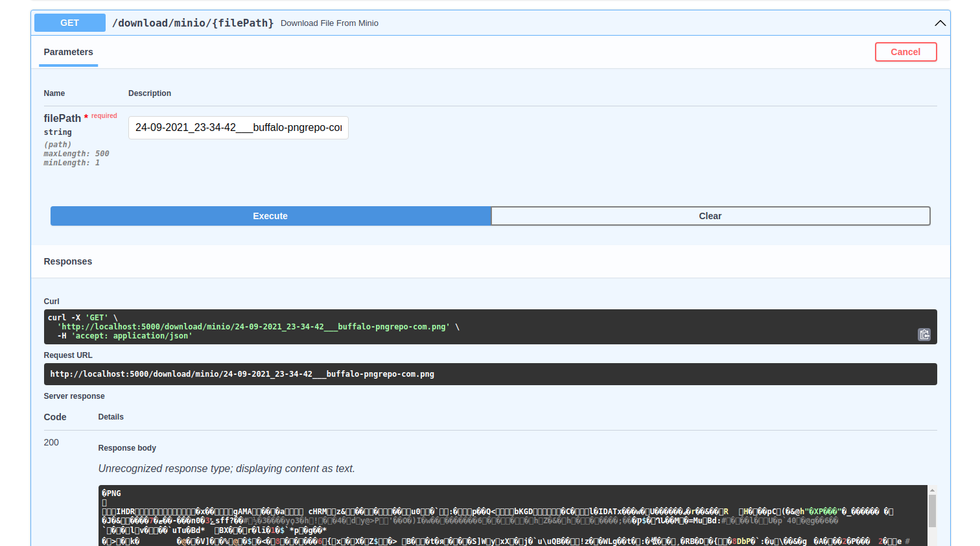Select the GET method badge
The width and height of the screenshot is (980, 546).
point(70,23)
